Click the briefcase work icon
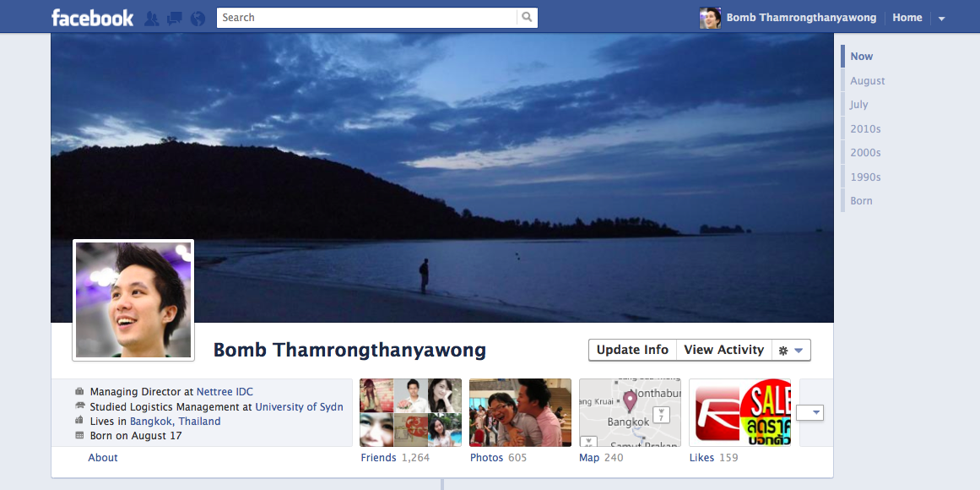 pos(79,392)
